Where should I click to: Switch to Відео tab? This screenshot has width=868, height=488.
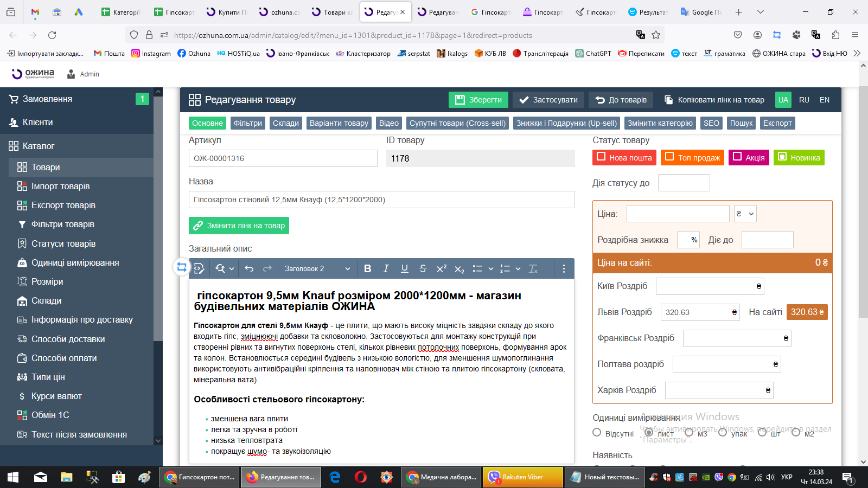pos(389,123)
